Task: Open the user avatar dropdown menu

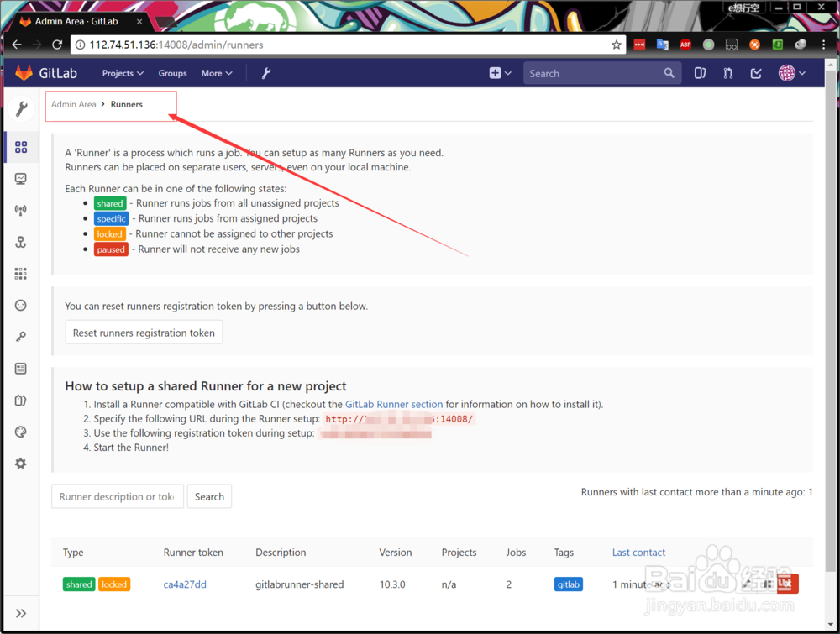Action: (792, 73)
